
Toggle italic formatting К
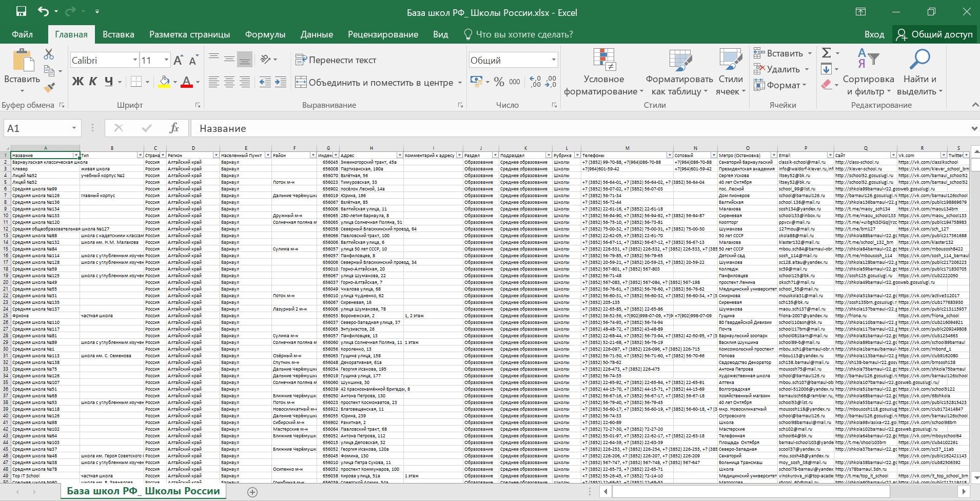point(93,82)
